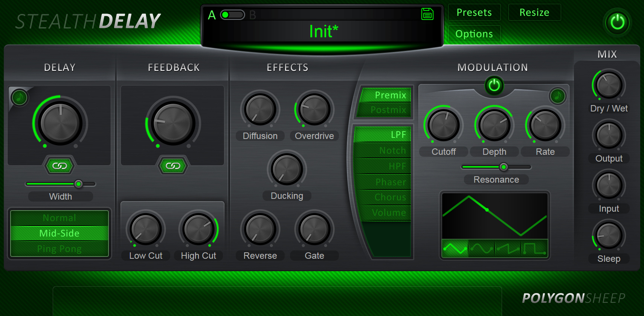
Task: Select the sawtooth LFO waveform shape
Action: [508, 249]
